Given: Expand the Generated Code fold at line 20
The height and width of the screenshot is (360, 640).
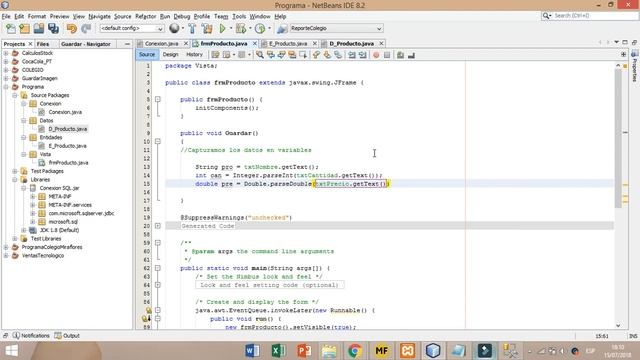Looking at the screenshot, I should coord(158,226).
